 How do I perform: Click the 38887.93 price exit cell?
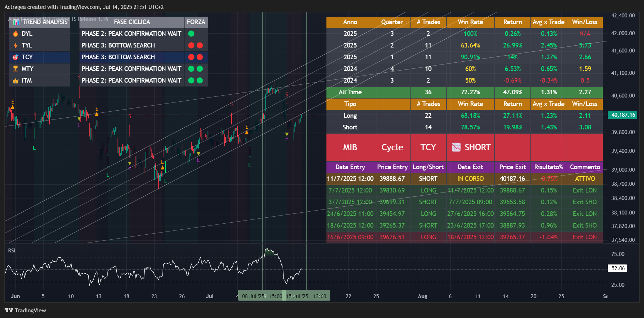click(513, 225)
